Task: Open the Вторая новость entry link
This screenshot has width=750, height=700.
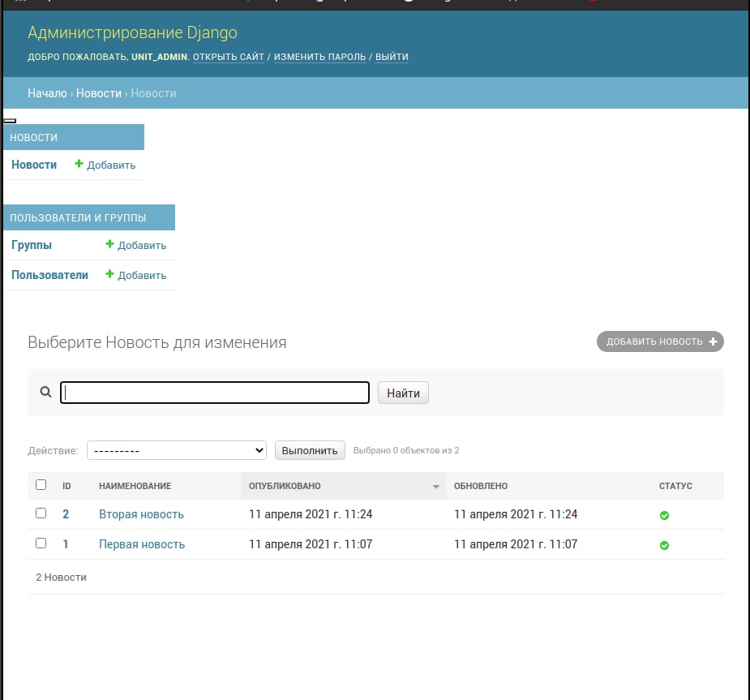Action: [141, 514]
